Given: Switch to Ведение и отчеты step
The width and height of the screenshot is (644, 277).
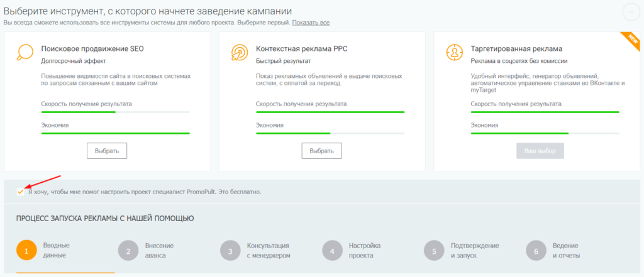Looking at the screenshot, I should pyautogui.click(x=566, y=250).
